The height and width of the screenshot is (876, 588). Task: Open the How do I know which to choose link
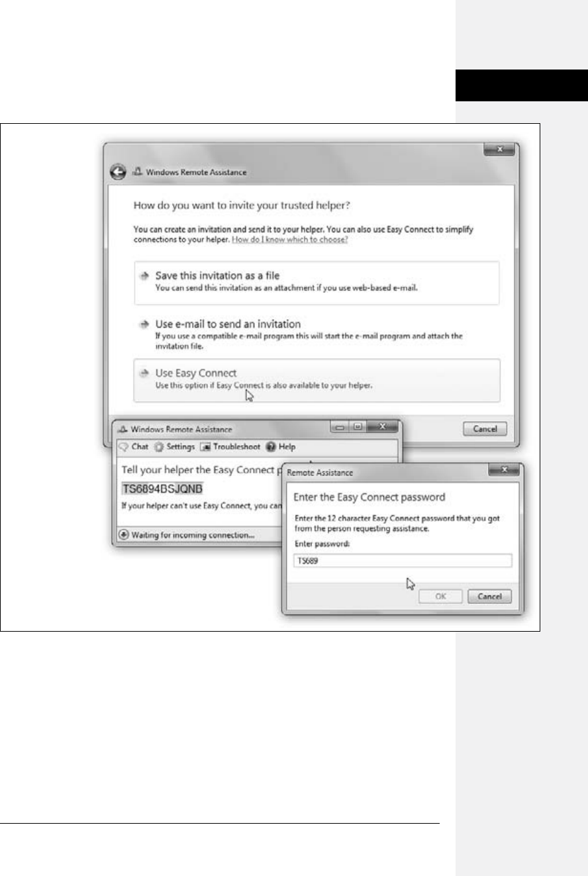click(x=290, y=238)
